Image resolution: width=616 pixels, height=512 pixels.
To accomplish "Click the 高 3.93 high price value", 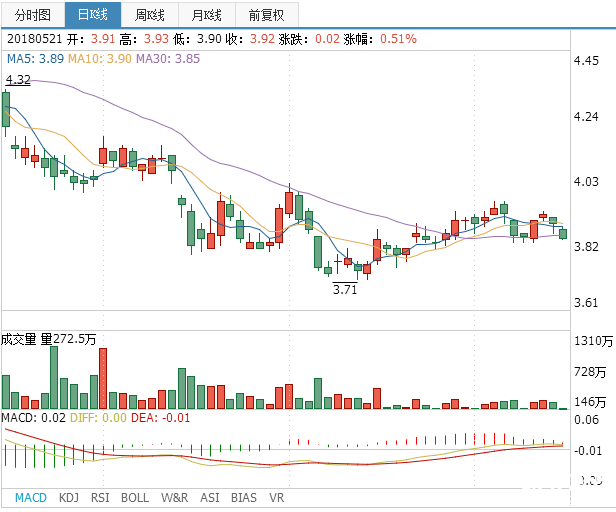I will [156, 39].
